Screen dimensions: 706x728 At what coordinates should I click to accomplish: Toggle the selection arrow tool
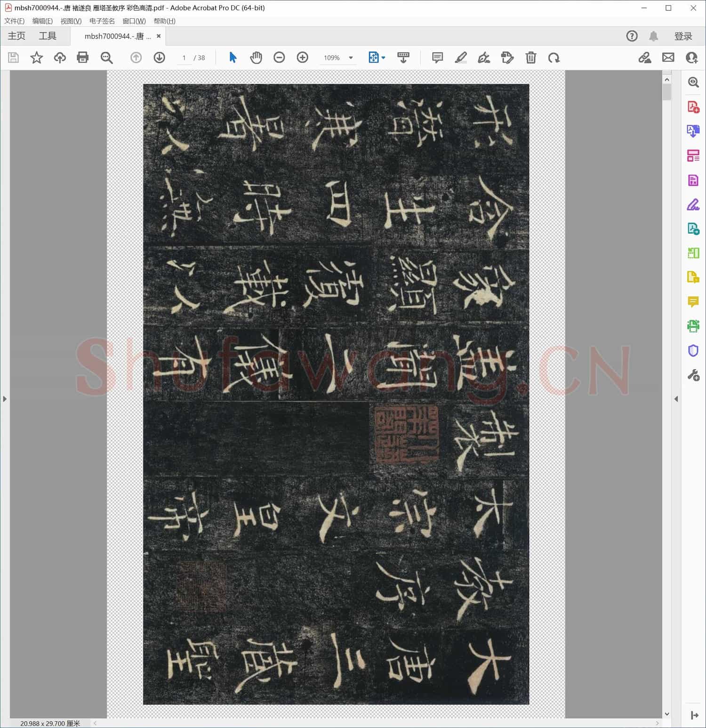click(233, 57)
